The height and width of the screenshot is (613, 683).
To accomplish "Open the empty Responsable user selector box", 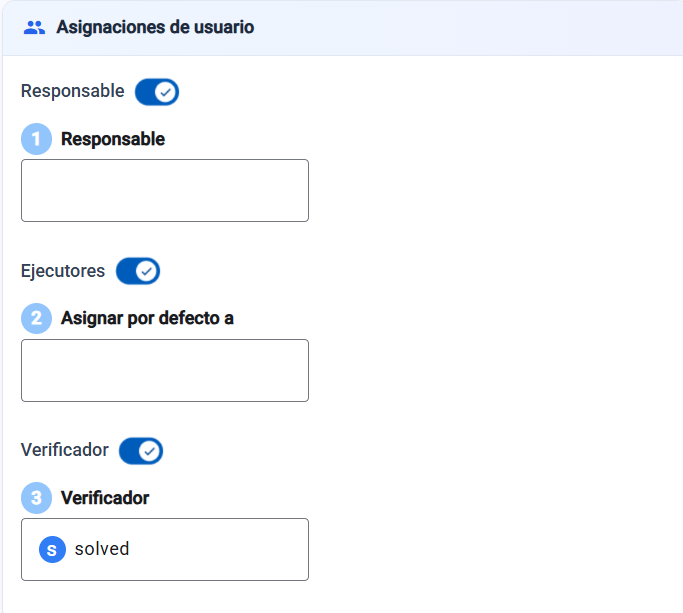I will 165,190.
